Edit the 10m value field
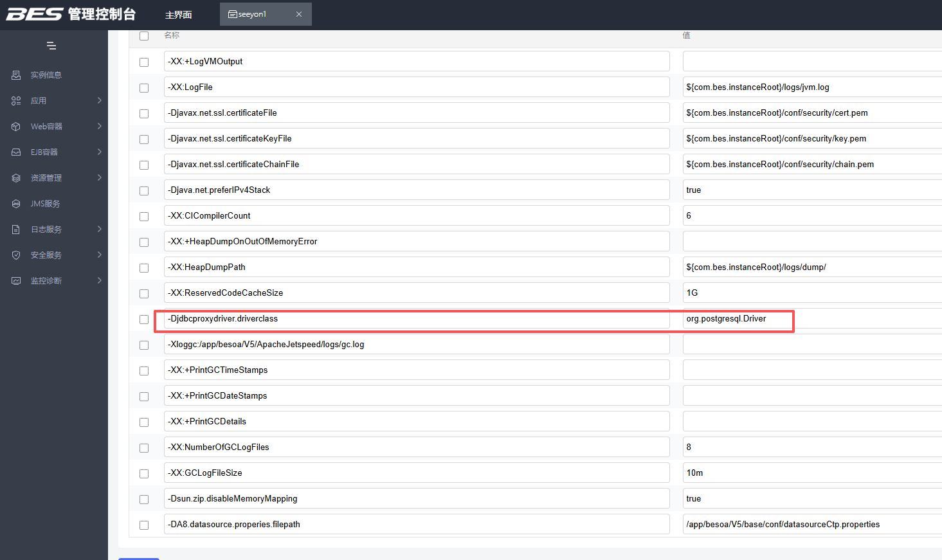This screenshot has height=560, width=942. 812,473
